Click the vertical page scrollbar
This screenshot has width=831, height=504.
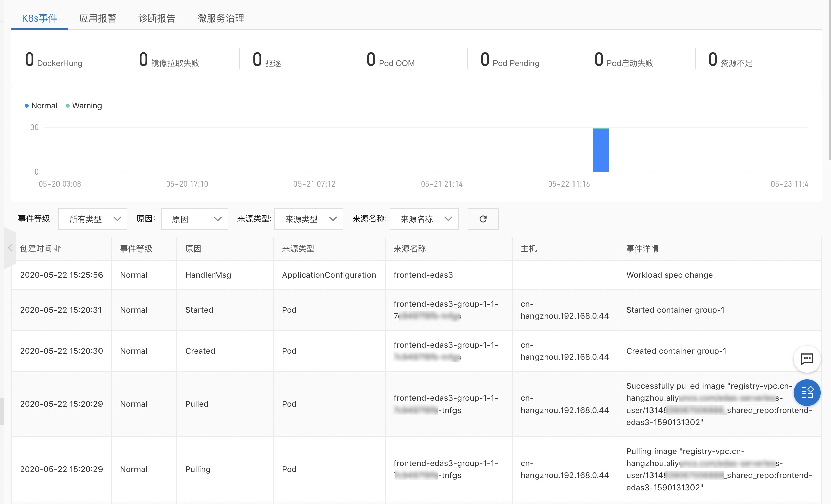[x=829, y=81]
